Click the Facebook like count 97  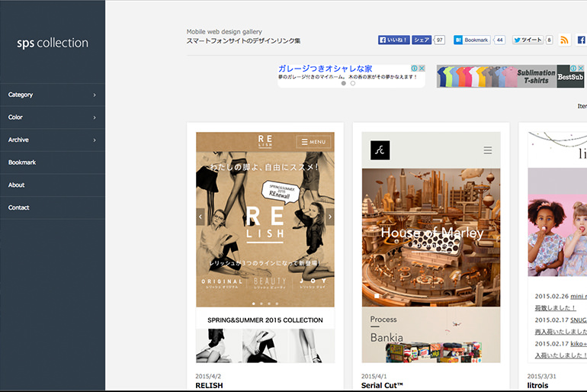[x=440, y=40]
